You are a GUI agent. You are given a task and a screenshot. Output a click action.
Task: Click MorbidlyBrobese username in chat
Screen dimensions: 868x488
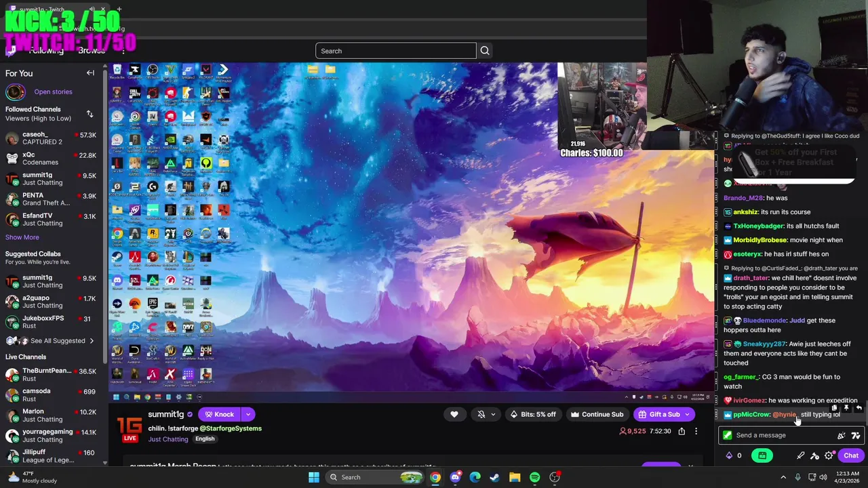tap(759, 240)
